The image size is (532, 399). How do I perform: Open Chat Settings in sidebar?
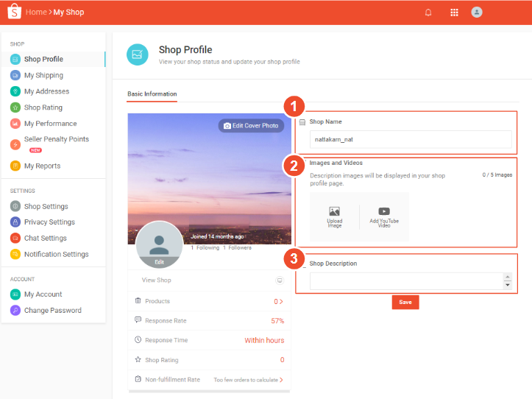pyautogui.click(x=45, y=239)
